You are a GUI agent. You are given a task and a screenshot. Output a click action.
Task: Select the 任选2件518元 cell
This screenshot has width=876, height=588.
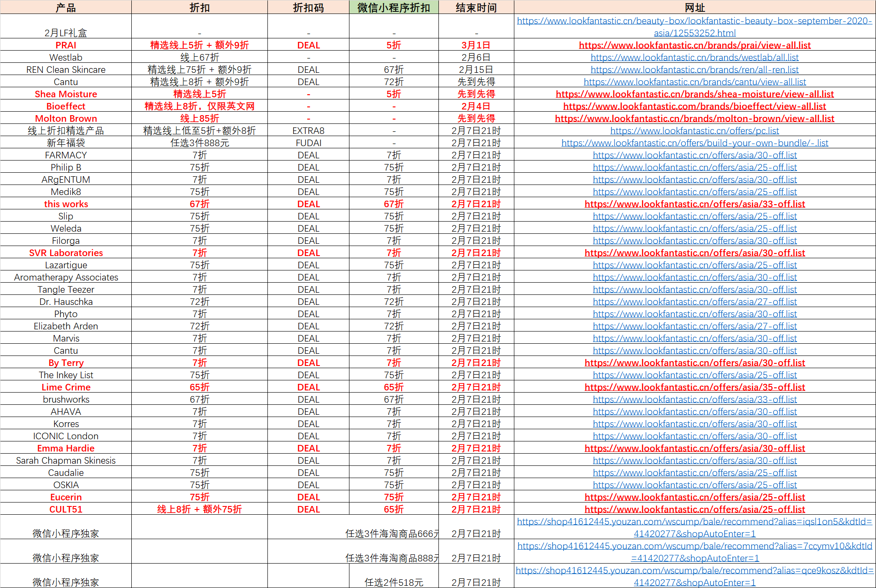coord(394,576)
